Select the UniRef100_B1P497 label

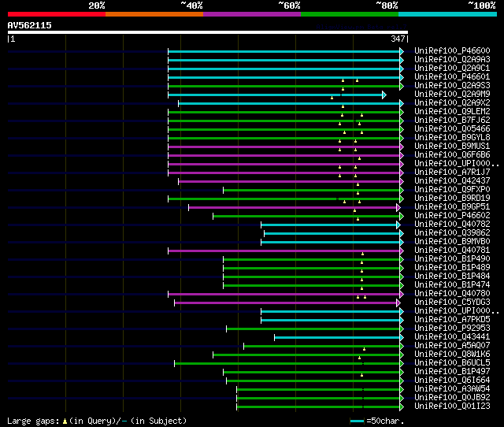coord(452,372)
